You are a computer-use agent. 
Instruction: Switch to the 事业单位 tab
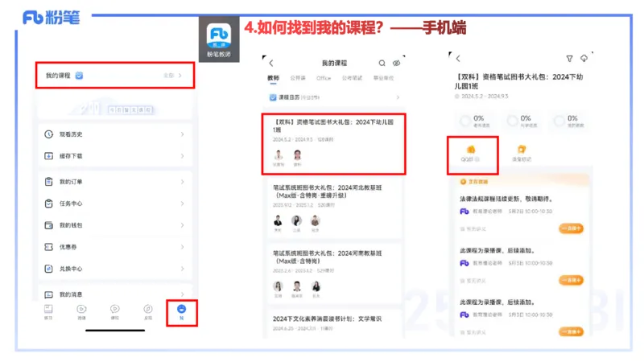pyautogui.click(x=384, y=78)
